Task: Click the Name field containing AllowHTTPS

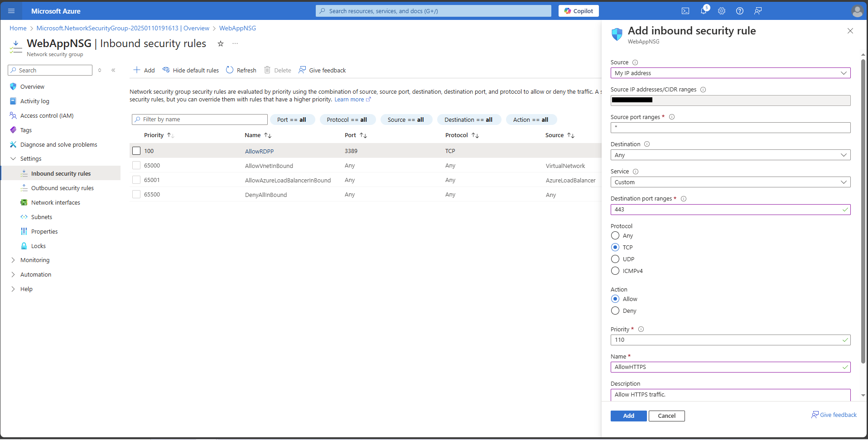Action: tap(730, 367)
